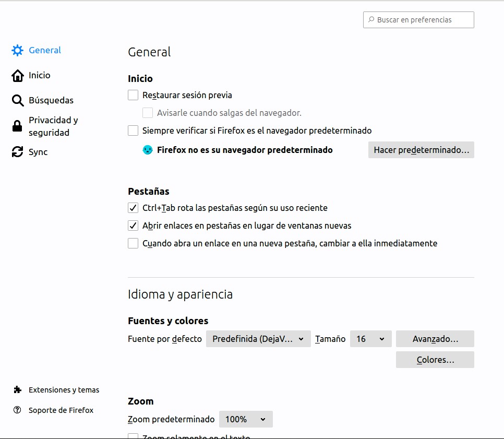Focus the Buscar en preferencias field
This screenshot has height=439, width=504.
(418, 20)
